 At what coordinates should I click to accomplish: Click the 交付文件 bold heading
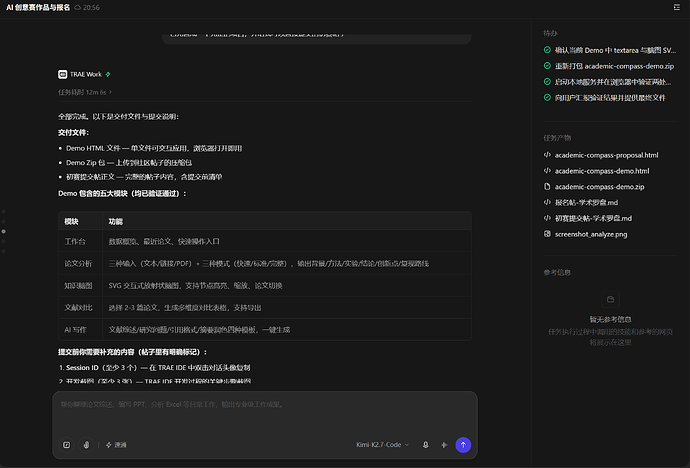tap(73, 132)
